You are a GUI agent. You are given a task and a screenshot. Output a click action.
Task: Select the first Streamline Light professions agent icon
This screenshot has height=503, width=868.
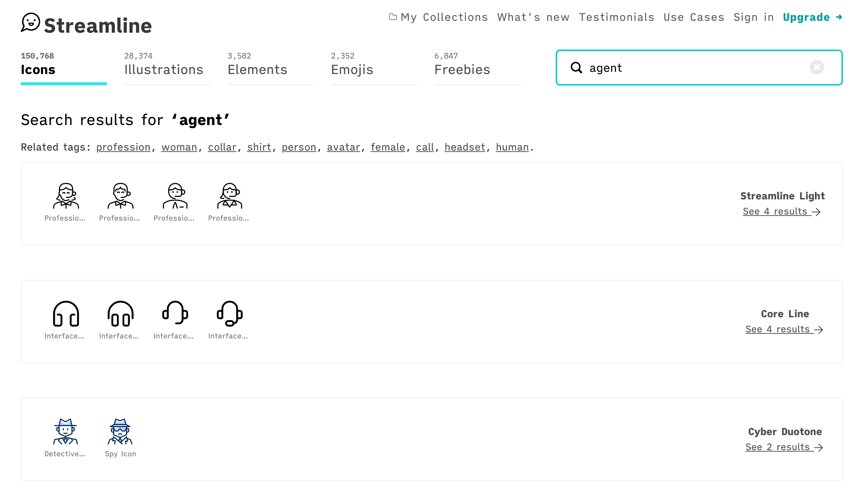66,196
